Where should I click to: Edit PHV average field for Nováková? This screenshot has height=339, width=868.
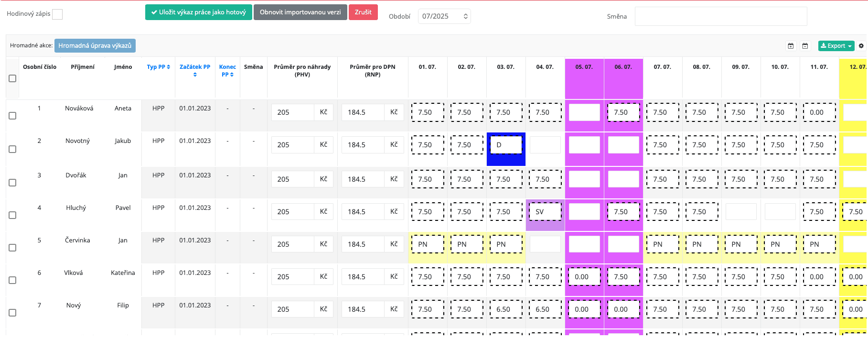(293, 112)
